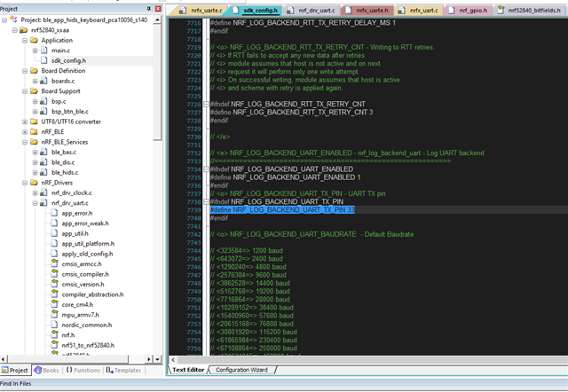This screenshot has width=568, height=392.
Task: Collapse the Board Support folder
Action: (x=25, y=91)
